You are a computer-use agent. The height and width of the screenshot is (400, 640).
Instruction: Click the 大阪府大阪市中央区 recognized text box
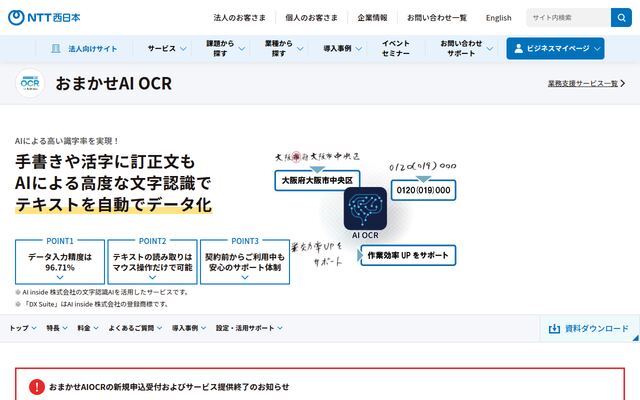[x=317, y=180]
